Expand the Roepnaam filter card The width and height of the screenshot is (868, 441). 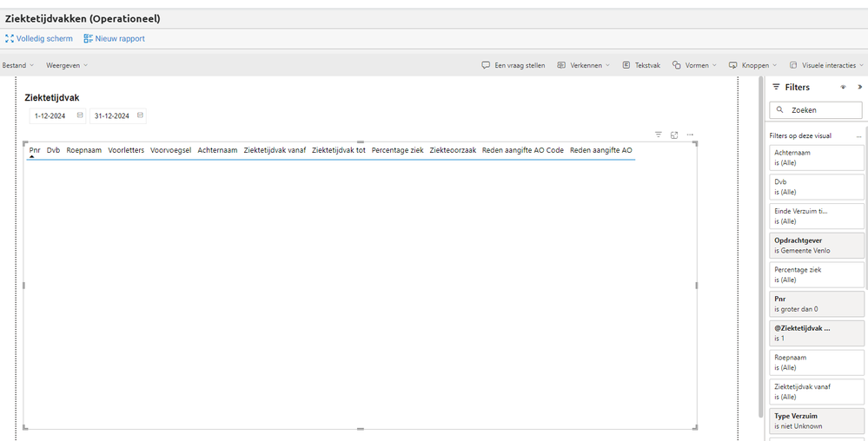[817, 362]
